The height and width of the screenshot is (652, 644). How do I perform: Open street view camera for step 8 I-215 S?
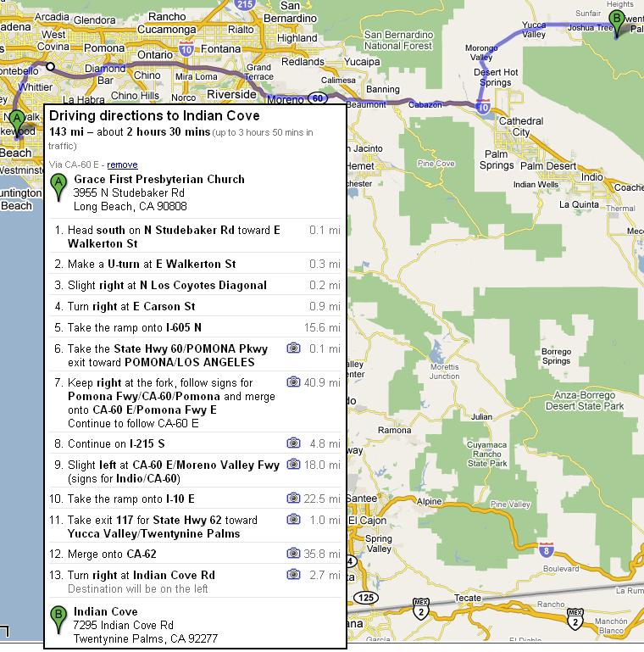point(293,443)
